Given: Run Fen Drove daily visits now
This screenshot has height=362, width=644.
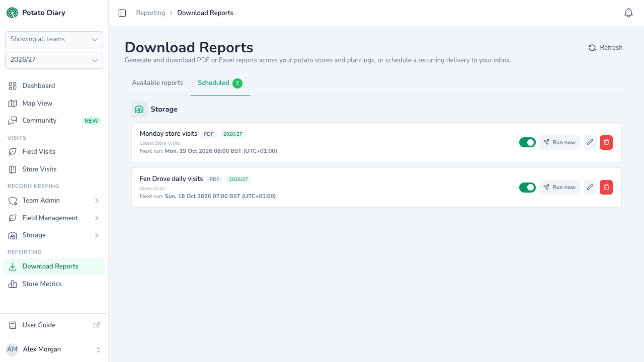Looking at the screenshot, I should coord(559,187).
